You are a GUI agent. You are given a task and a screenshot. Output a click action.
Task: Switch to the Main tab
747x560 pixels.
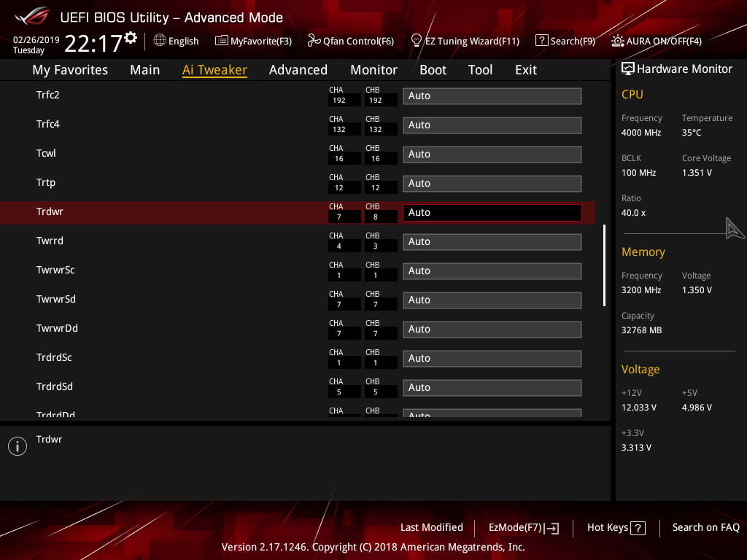coord(145,70)
